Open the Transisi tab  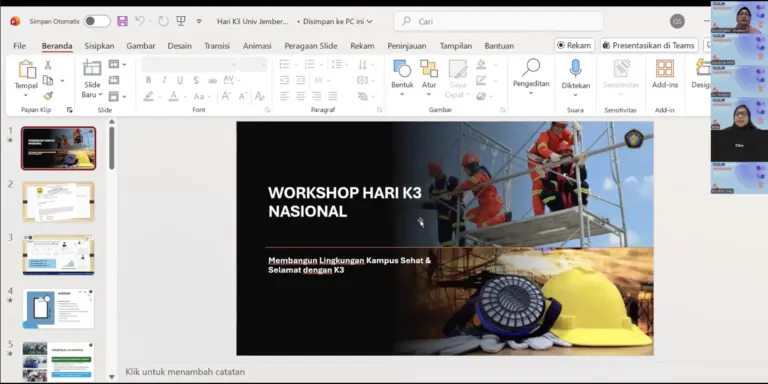click(x=217, y=46)
